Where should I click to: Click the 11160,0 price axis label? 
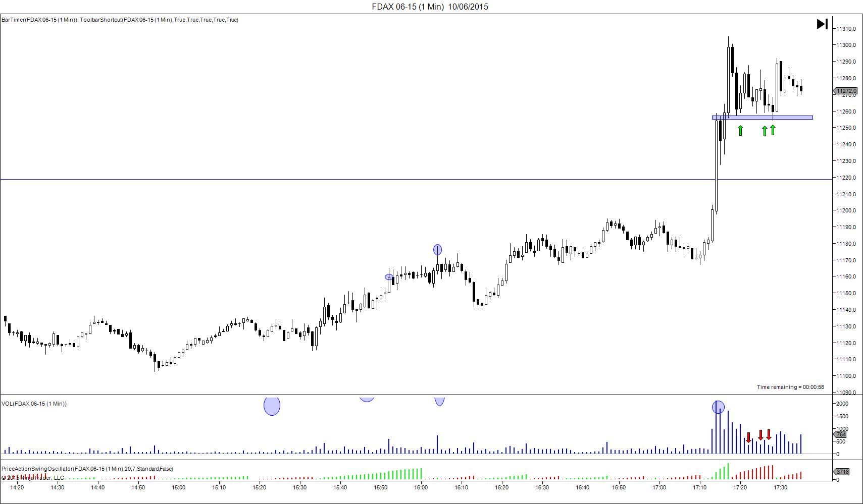846,276
